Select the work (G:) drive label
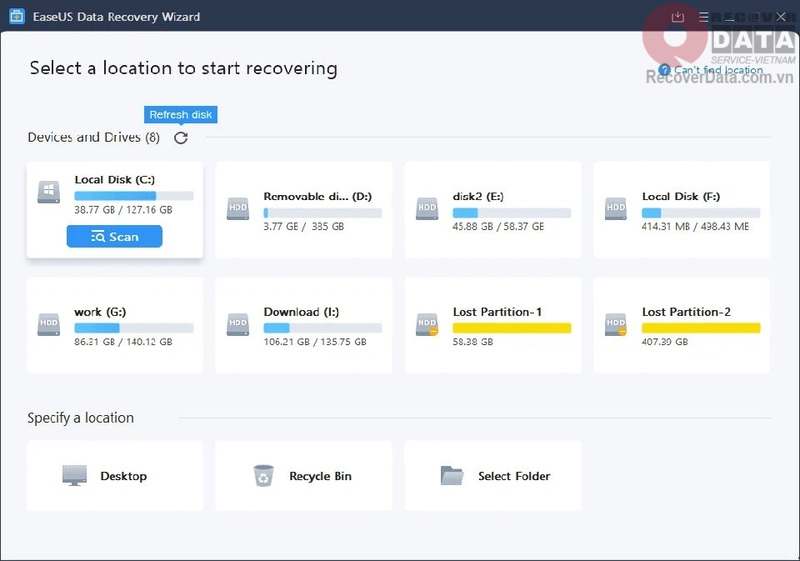The height and width of the screenshot is (561, 800). coord(100,312)
